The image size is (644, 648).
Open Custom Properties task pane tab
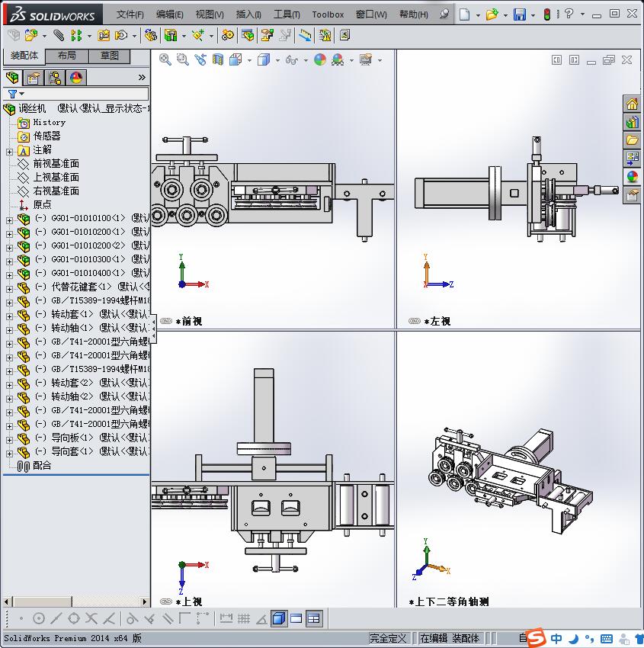click(x=632, y=195)
